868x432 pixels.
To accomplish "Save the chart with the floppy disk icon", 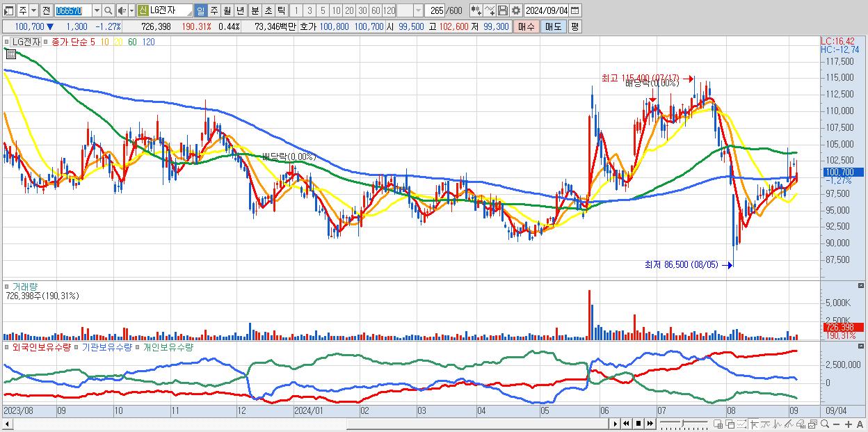I will tap(503, 10).
